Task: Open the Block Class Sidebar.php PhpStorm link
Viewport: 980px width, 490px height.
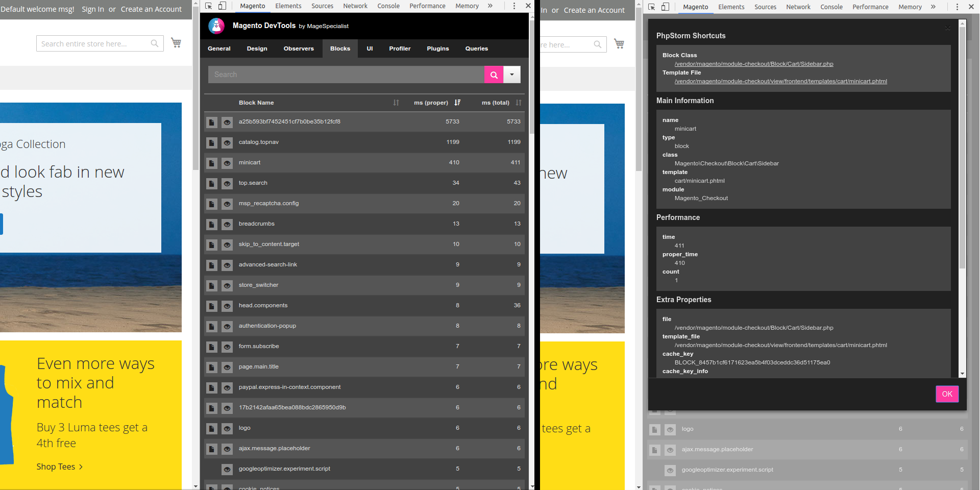Action: (754, 64)
